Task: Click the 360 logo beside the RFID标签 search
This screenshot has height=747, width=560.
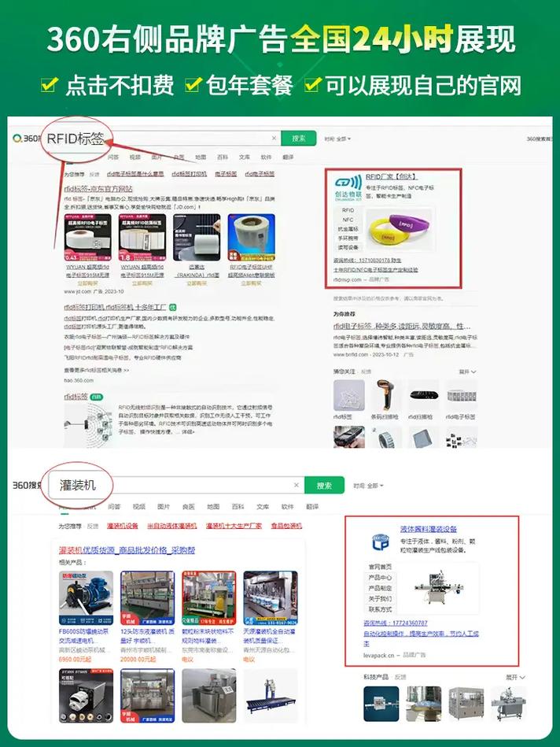Action: pyautogui.click(x=26, y=139)
